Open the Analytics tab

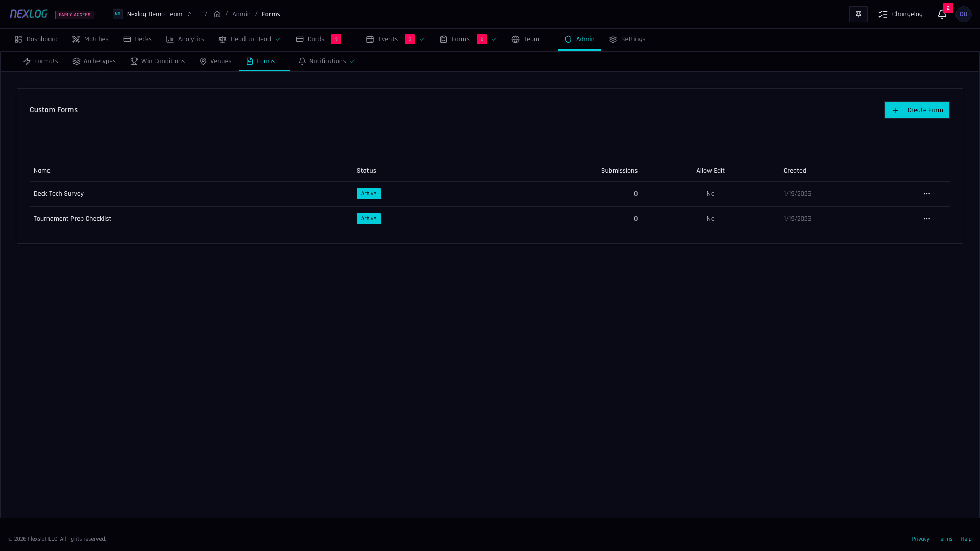pos(185,39)
